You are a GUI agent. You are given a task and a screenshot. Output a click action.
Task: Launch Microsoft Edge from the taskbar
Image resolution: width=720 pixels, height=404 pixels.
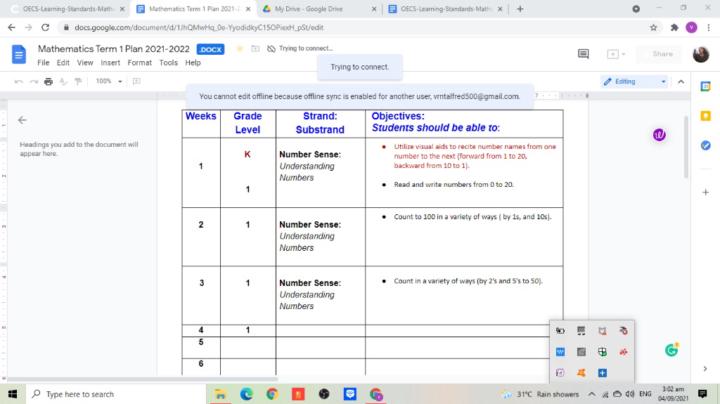coord(246,394)
